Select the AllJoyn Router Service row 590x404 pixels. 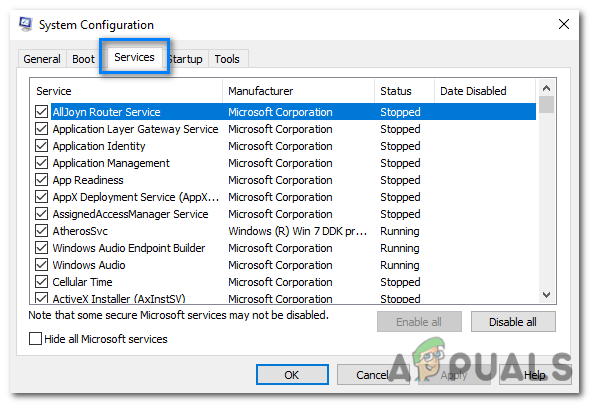click(x=293, y=112)
